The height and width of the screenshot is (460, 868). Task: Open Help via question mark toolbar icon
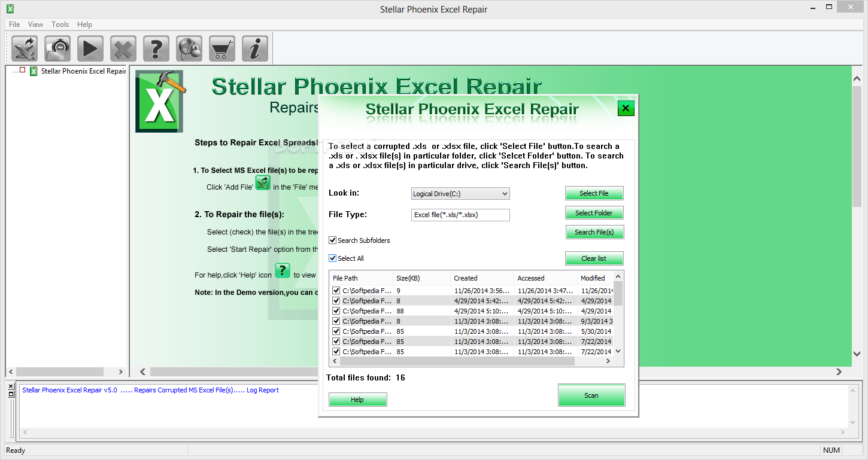pos(156,48)
